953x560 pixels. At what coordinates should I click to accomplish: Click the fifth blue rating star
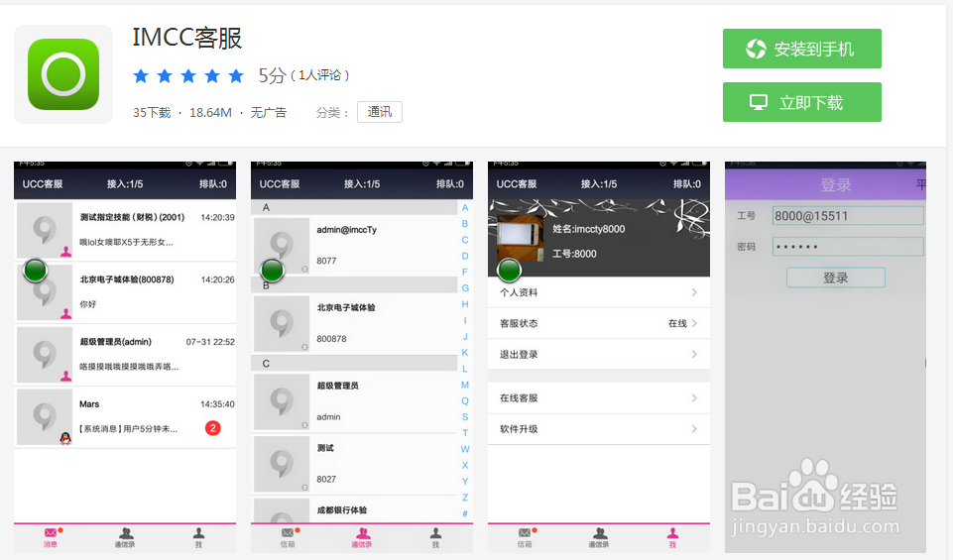pyautogui.click(x=236, y=76)
